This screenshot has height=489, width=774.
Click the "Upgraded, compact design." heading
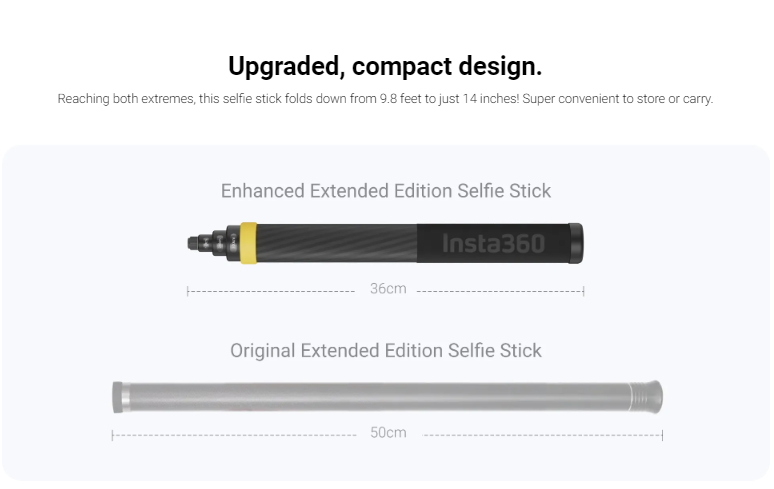[385, 67]
